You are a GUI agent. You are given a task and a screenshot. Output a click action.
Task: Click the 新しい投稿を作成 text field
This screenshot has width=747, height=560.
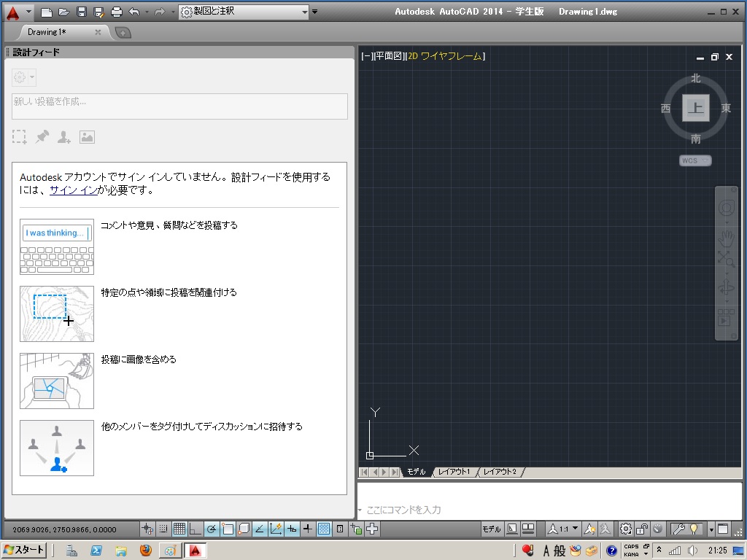pos(179,106)
